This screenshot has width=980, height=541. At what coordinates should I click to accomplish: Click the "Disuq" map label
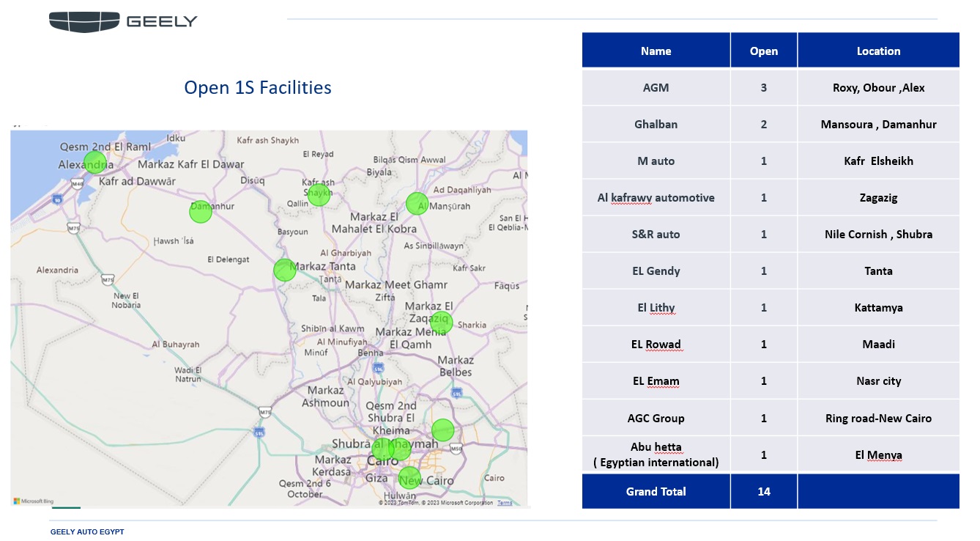point(253,180)
